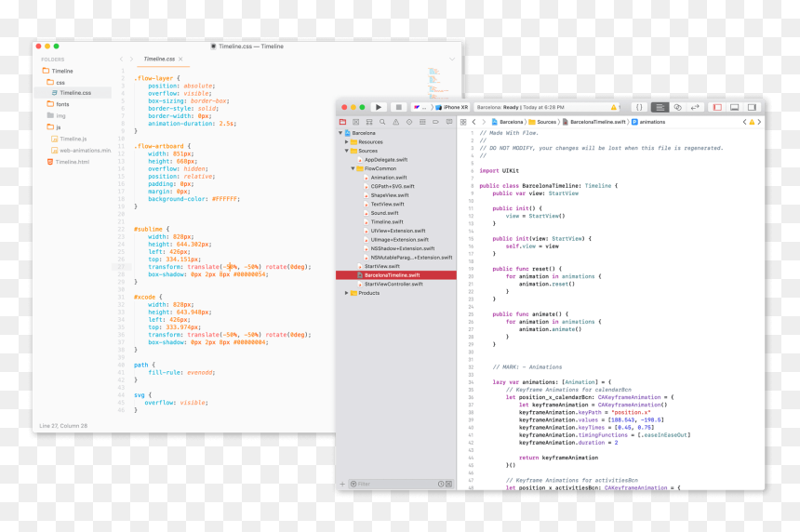The height and width of the screenshot is (532, 800).
Task: Collapse the Barcelona project root
Action: coord(340,133)
